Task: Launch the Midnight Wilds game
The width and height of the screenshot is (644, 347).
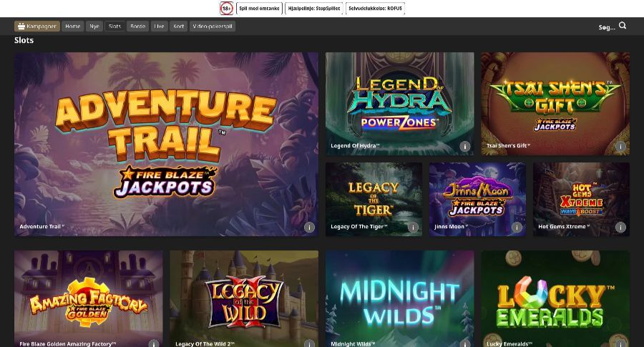Action: [399, 299]
